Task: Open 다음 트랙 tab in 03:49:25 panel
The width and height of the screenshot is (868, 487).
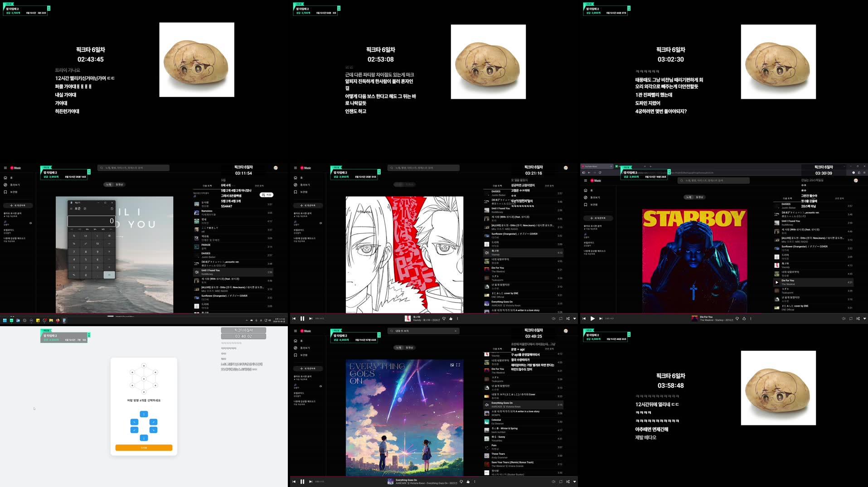Action: click(x=497, y=349)
